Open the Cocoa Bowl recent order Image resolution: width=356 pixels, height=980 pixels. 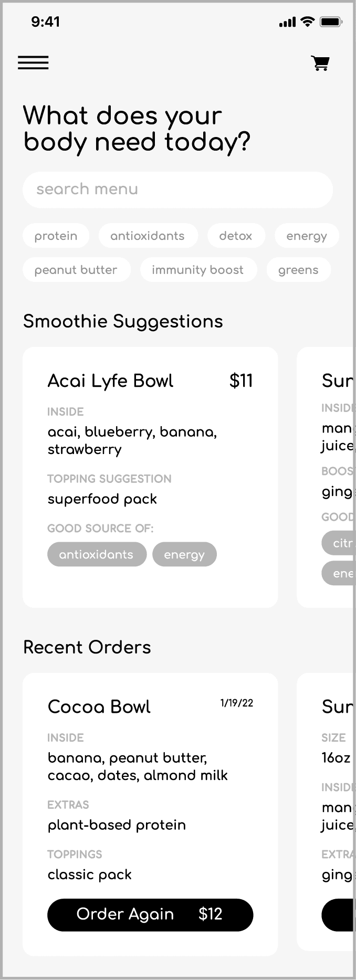click(x=150, y=814)
